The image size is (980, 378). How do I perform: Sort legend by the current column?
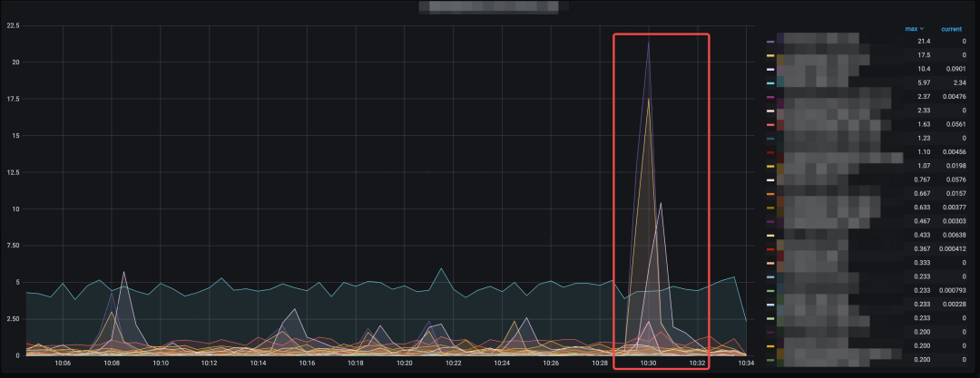(951, 29)
